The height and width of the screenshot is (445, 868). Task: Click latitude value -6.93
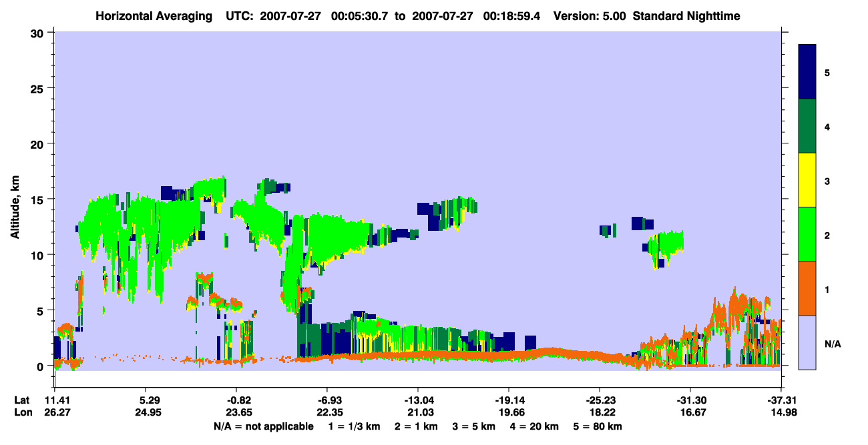331,401
